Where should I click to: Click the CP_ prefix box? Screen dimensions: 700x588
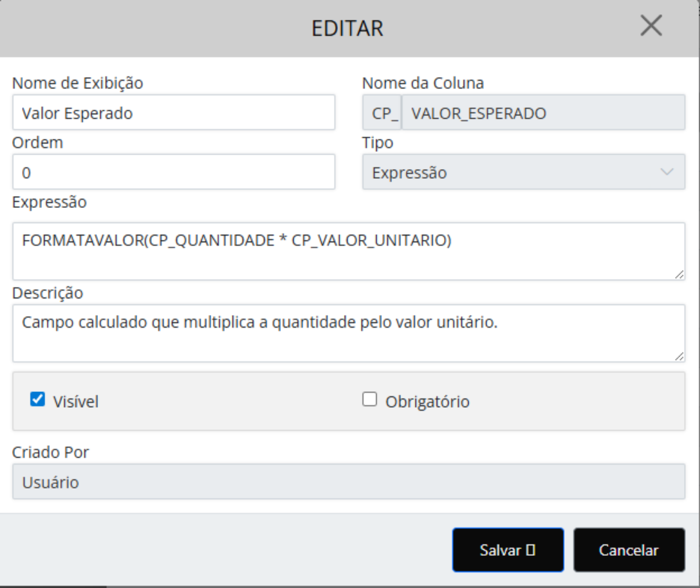tap(381, 114)
